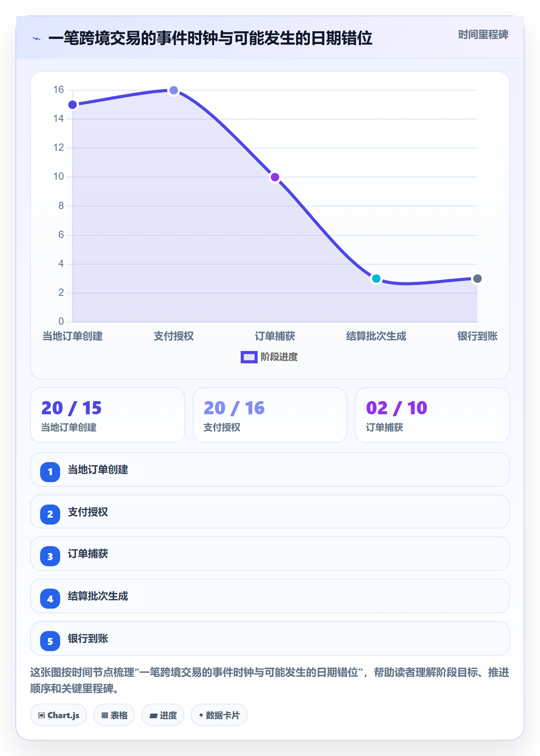540x756 pixels.
Task: Open the 订单捕获 step row
Action: [x=270, y=553]
